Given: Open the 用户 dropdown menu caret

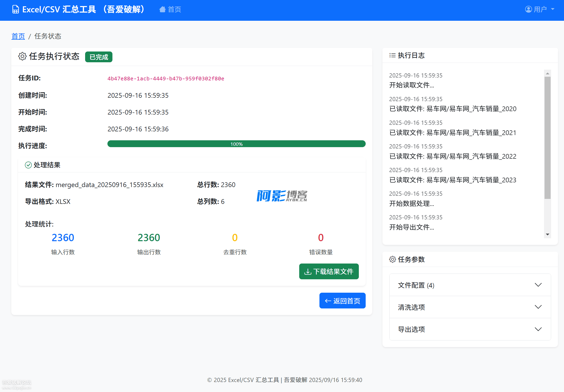Looking at the screenshot, I should (553, 9).
